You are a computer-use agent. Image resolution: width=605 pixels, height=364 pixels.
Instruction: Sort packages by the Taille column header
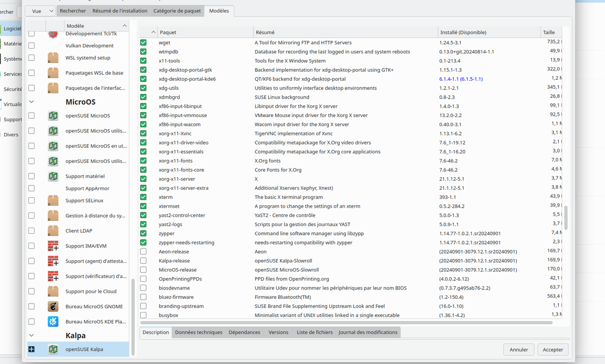pos(551,32)
